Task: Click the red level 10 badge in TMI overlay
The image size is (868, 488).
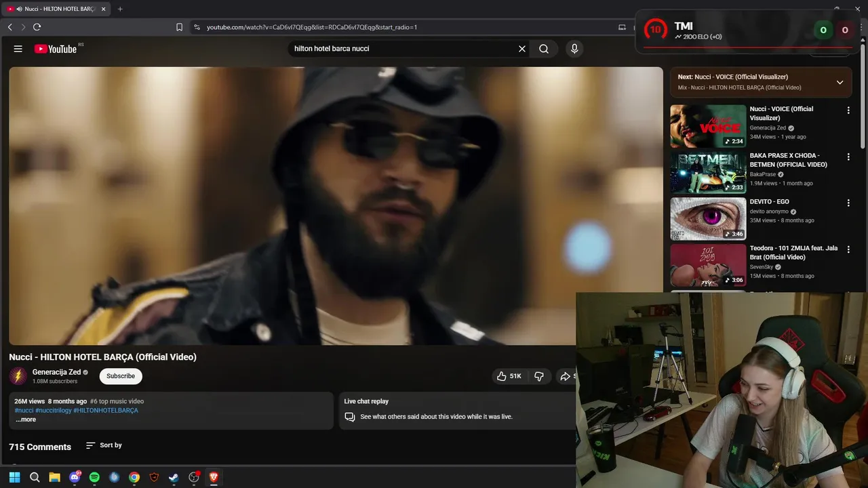Action: (x=655, y=30)
